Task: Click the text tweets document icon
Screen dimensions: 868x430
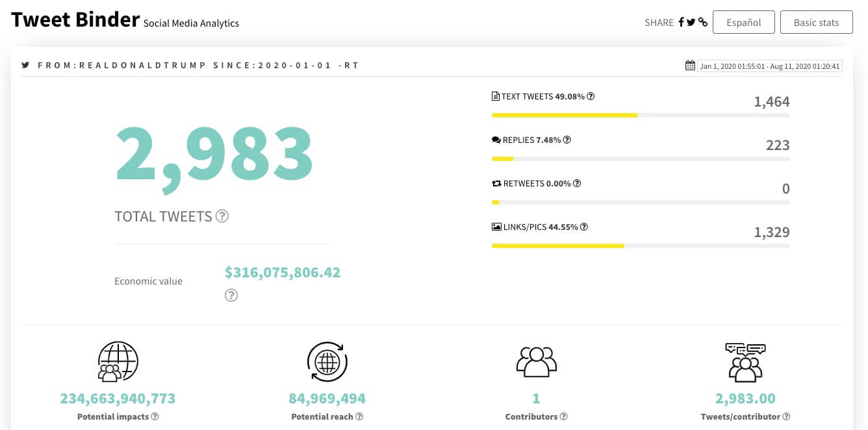Action: point(496,96)
